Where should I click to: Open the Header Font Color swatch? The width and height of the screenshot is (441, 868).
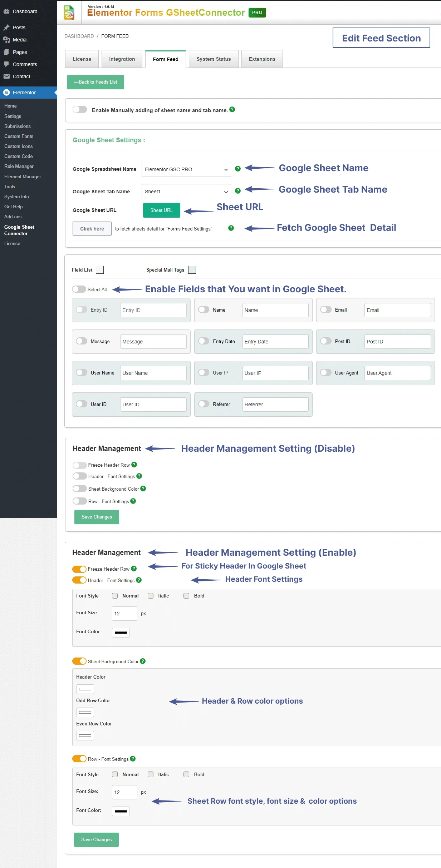(x=121, y=633)
